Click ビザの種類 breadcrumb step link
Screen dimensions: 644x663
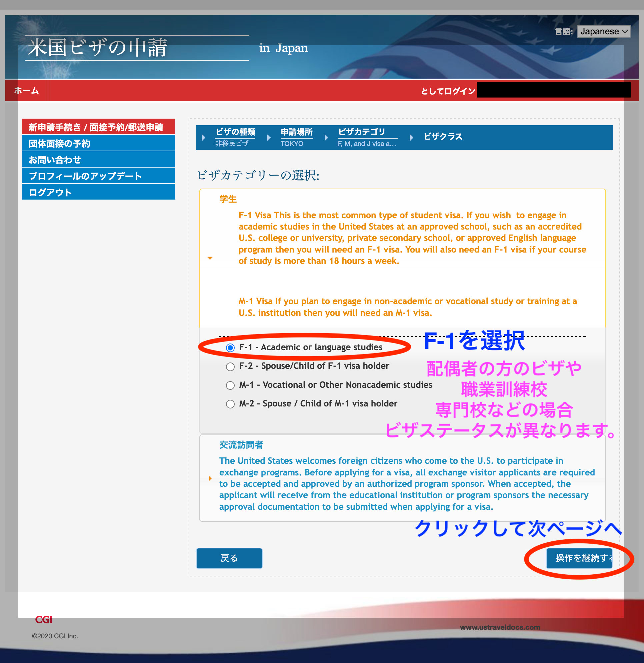[x=236, y=132]
